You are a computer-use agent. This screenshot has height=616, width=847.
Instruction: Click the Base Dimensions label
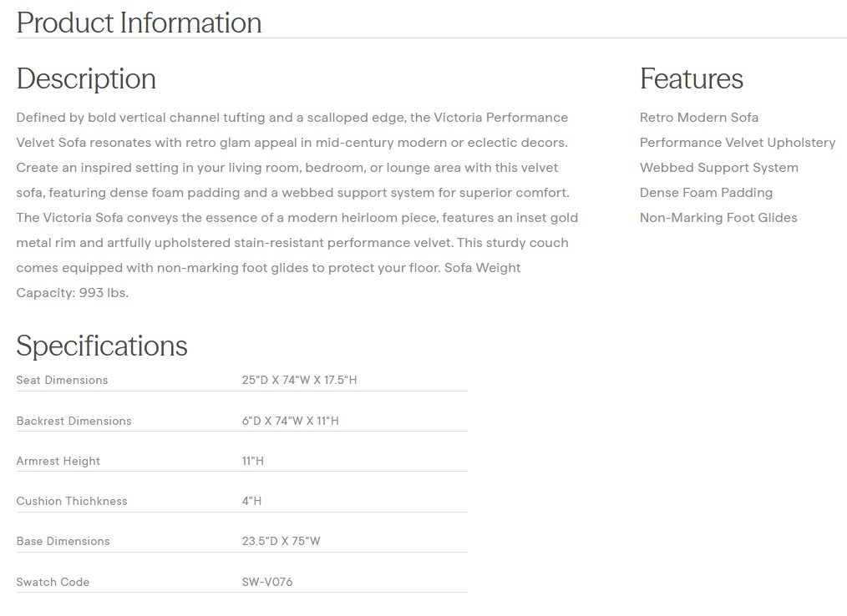63,541
